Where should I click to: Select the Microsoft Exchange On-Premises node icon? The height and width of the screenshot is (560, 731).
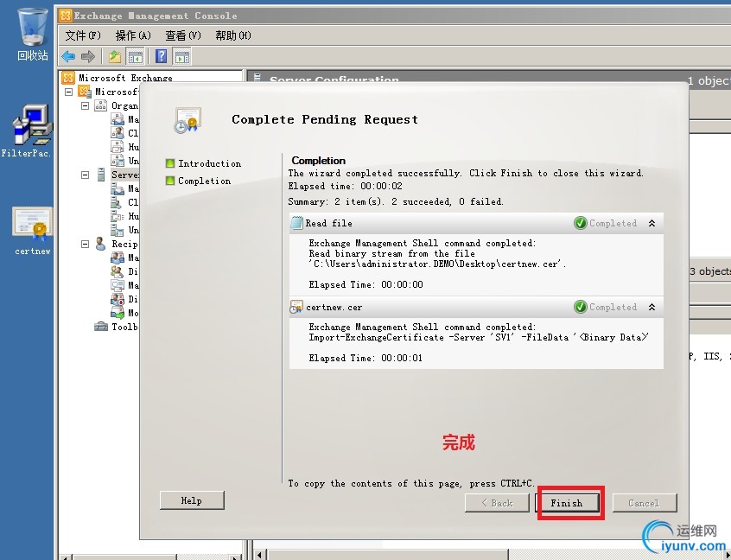point(85,92)
